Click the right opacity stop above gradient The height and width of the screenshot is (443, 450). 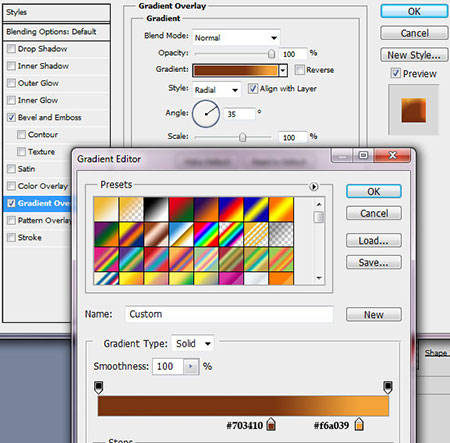[x=388, y=388]
